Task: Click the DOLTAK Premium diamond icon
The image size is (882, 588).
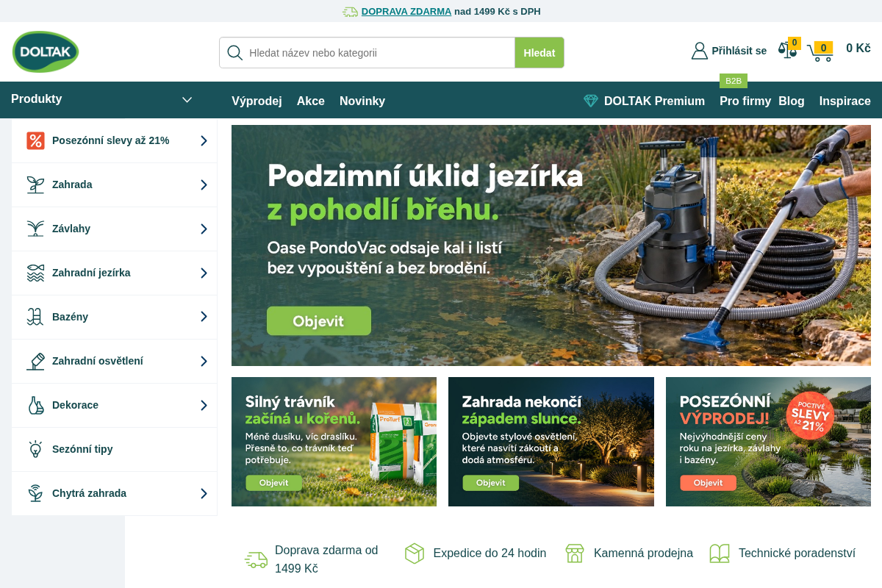Action: click(591, 101)
